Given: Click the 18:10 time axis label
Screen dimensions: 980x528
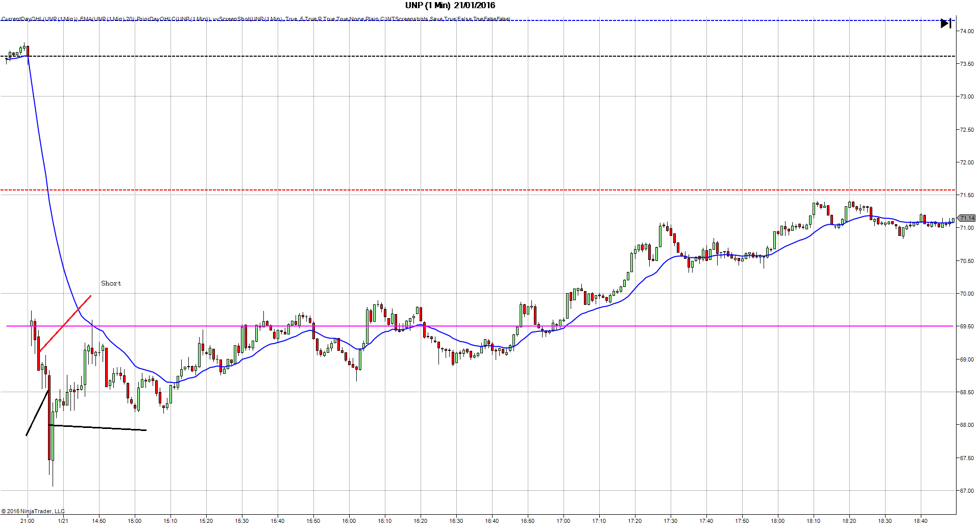Looking at the screenshot, I should point(814,521).
